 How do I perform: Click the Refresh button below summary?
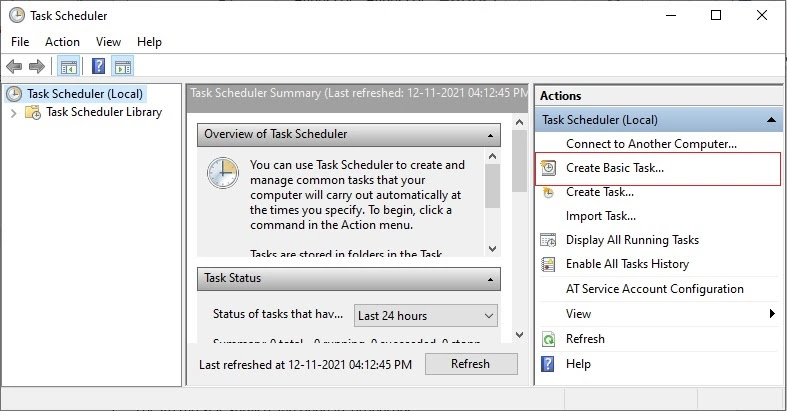coord(471,364)
